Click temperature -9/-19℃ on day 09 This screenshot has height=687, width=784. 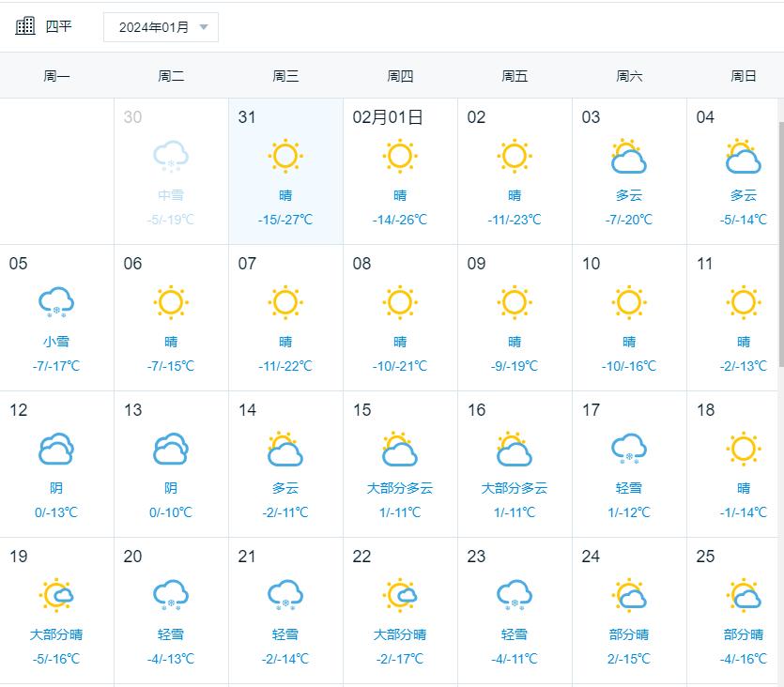[x=515, y=366]
